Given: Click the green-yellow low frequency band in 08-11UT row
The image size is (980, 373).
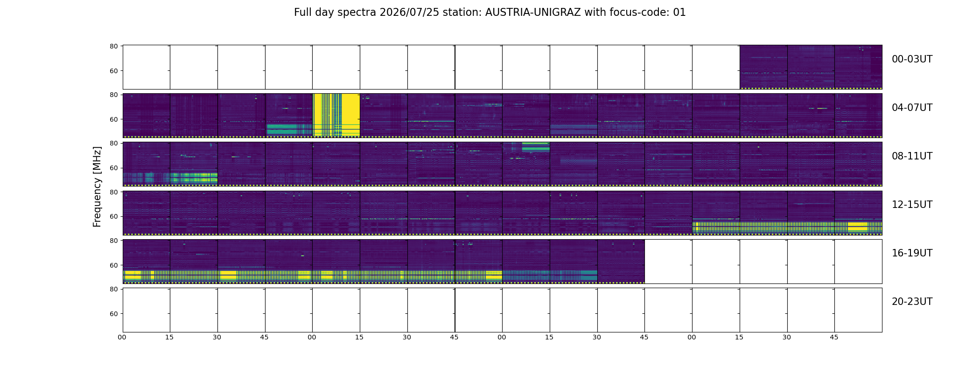Looking at the screenshot, I should point(194,178).
